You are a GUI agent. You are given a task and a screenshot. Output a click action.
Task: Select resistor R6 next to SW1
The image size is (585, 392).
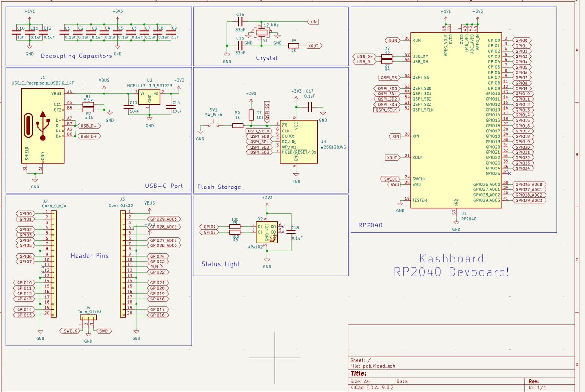[x=237, y=126]
